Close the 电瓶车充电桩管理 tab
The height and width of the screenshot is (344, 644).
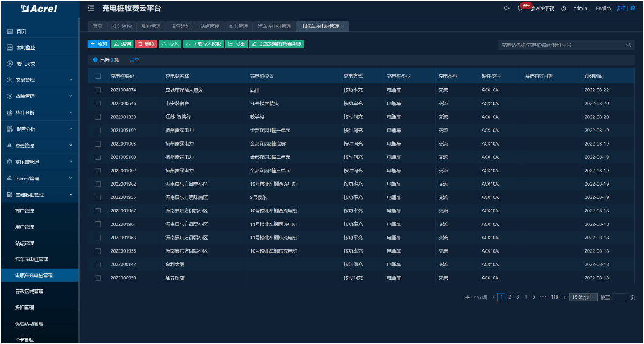343,26
